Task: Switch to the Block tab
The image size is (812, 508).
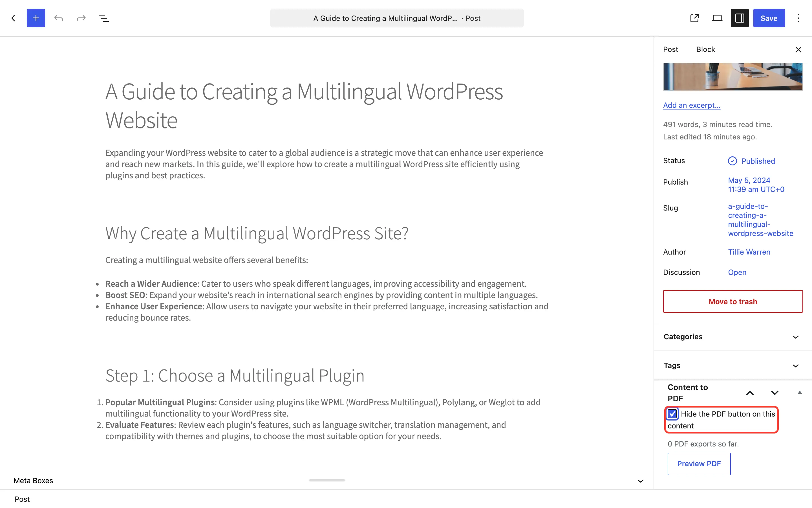Action: [706, 49]
